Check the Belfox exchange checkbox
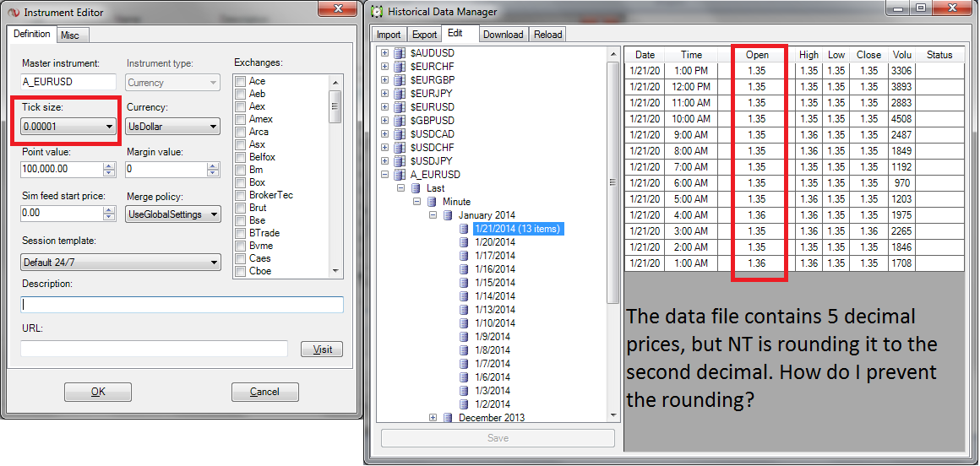980x466 pixels. pos(240,157)
